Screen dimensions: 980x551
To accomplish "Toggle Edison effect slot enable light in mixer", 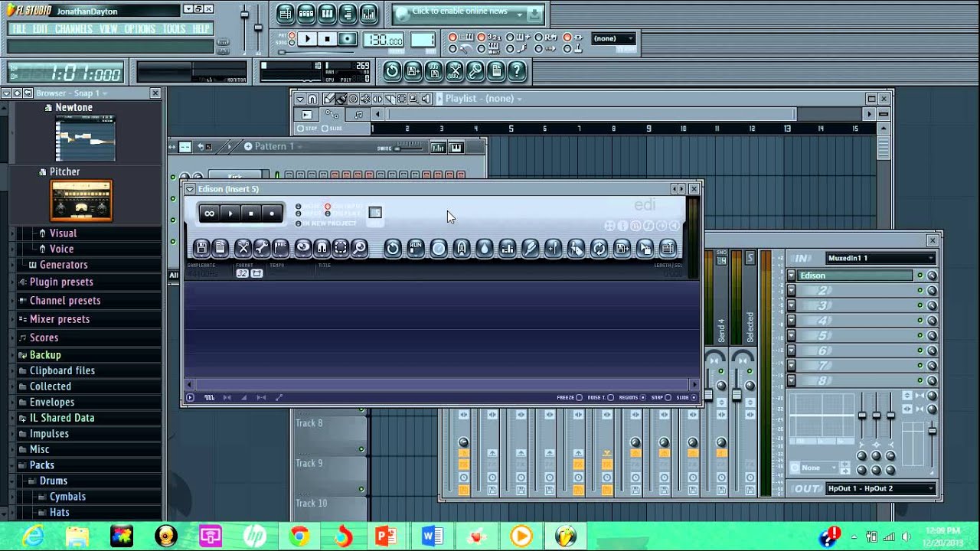I will point(920,275).
